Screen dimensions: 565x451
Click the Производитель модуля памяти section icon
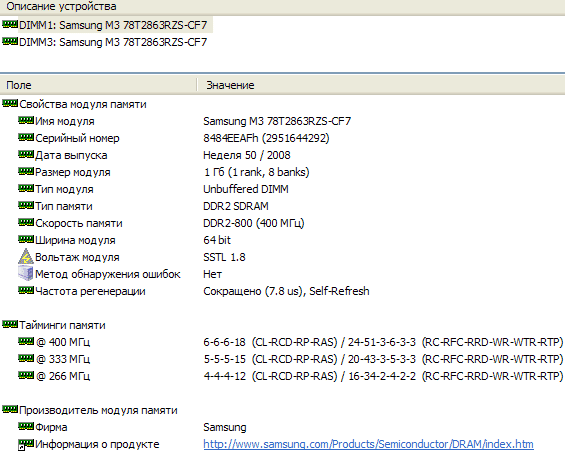pyautogui.click(x=10, y=410)
